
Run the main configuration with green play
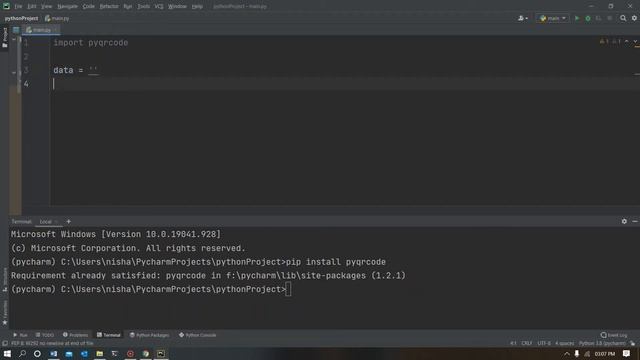[577, 18]
